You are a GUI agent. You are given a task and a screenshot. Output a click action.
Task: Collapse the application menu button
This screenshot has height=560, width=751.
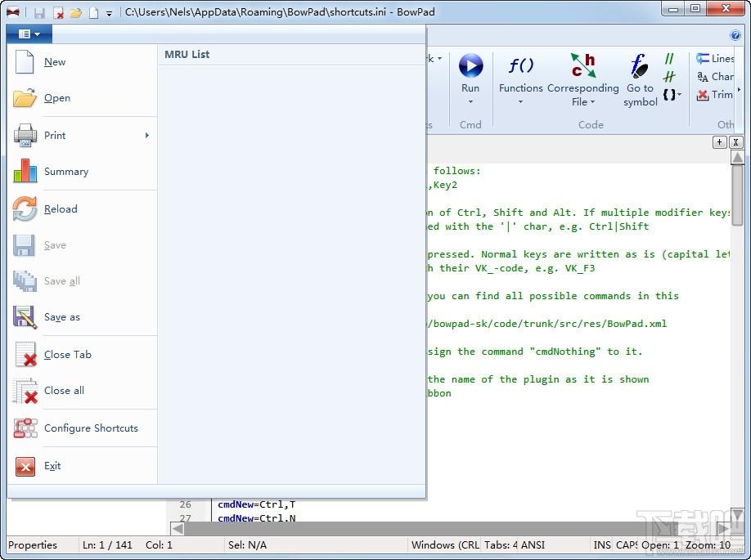pyautogui.click(x=29, y=34)
